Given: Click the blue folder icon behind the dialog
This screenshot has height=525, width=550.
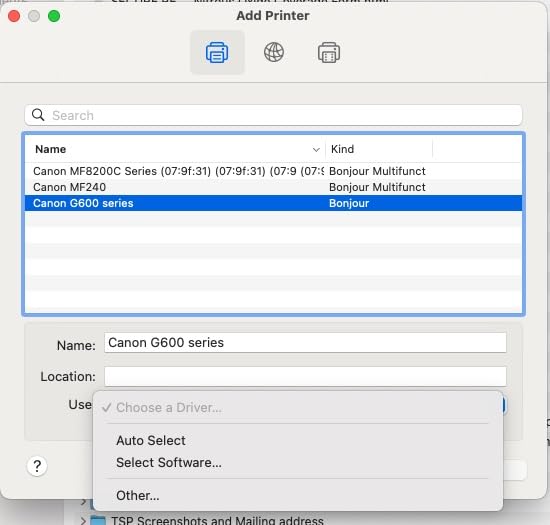Looking at the screenshot, I should click(98, 520).
